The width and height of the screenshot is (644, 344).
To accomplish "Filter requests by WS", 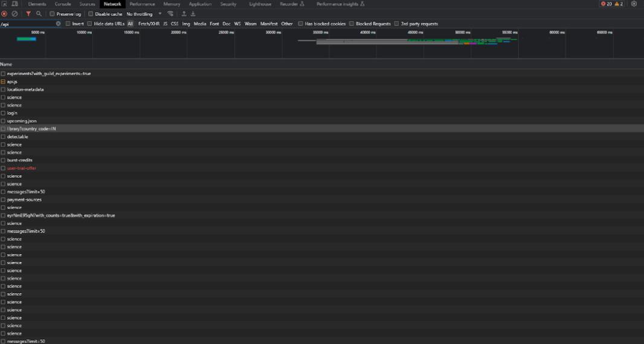I will [237, 24].
